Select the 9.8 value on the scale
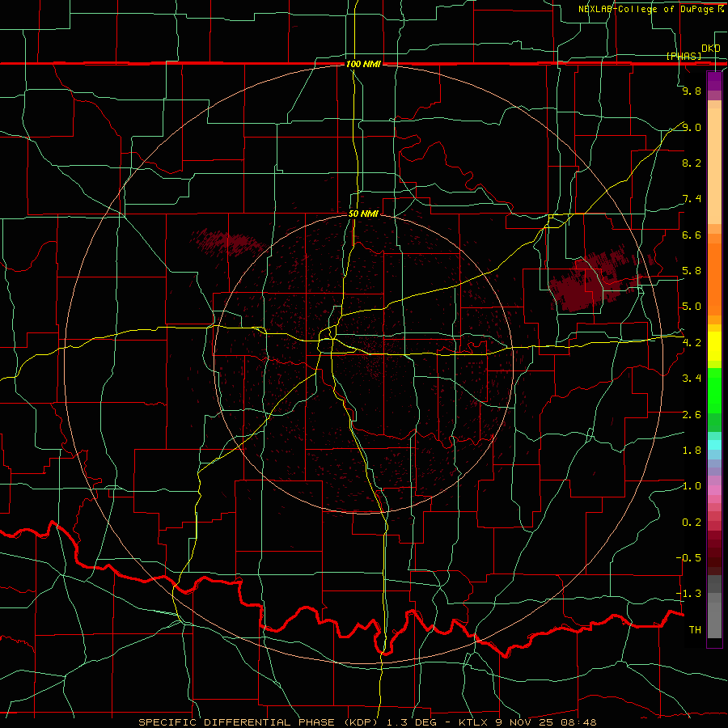 (692, 91)
